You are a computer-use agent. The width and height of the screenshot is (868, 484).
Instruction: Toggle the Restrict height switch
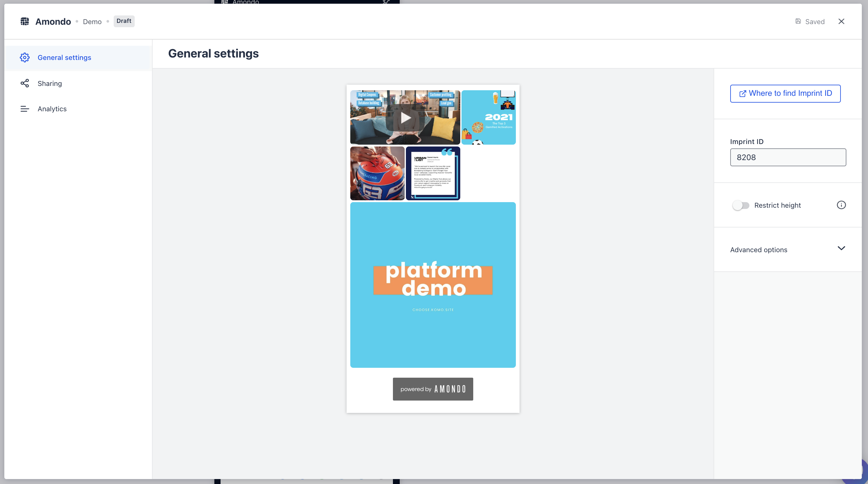click(x=741, y=205)
